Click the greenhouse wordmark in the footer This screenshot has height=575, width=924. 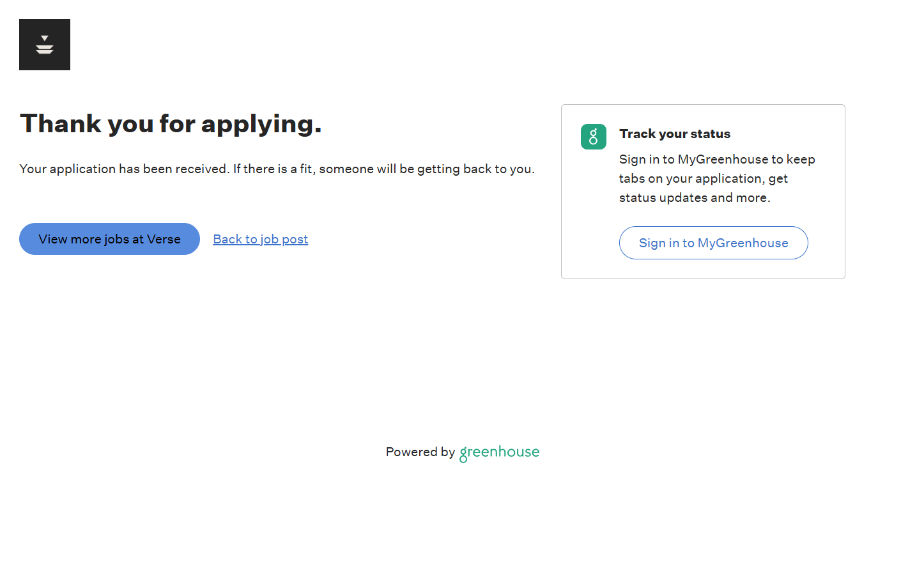pyautogui.click(x=500, y=452)
